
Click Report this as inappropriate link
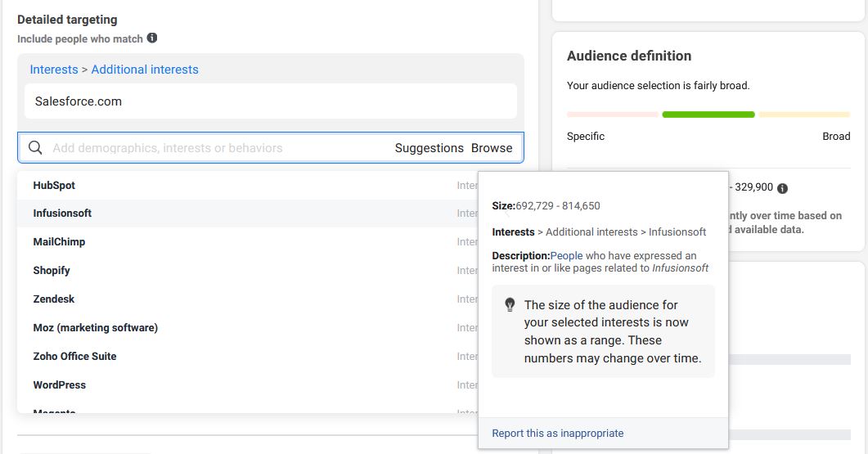[557, 434]
